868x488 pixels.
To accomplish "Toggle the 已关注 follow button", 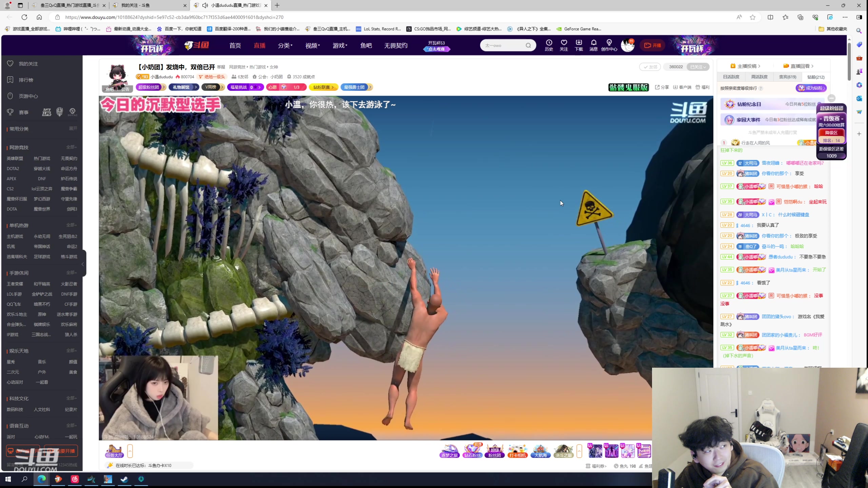I will 698,67.
